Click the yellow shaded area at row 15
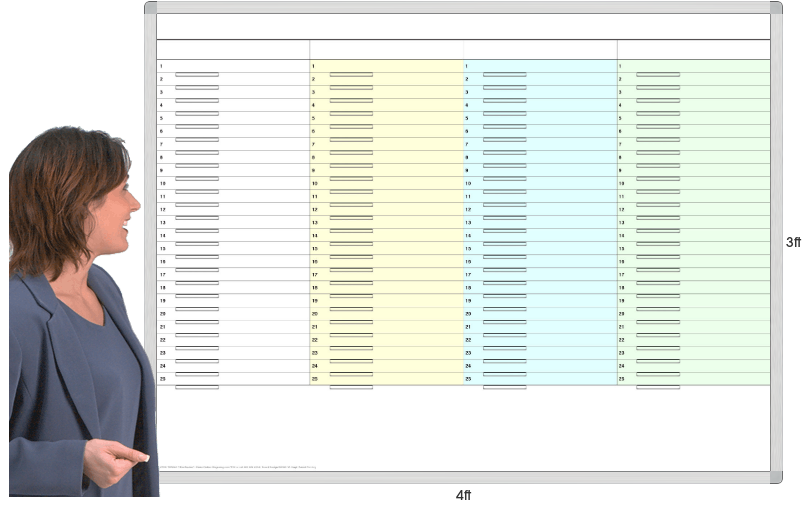The height and width of the screenshot is (520, 810). coord(420,249)
